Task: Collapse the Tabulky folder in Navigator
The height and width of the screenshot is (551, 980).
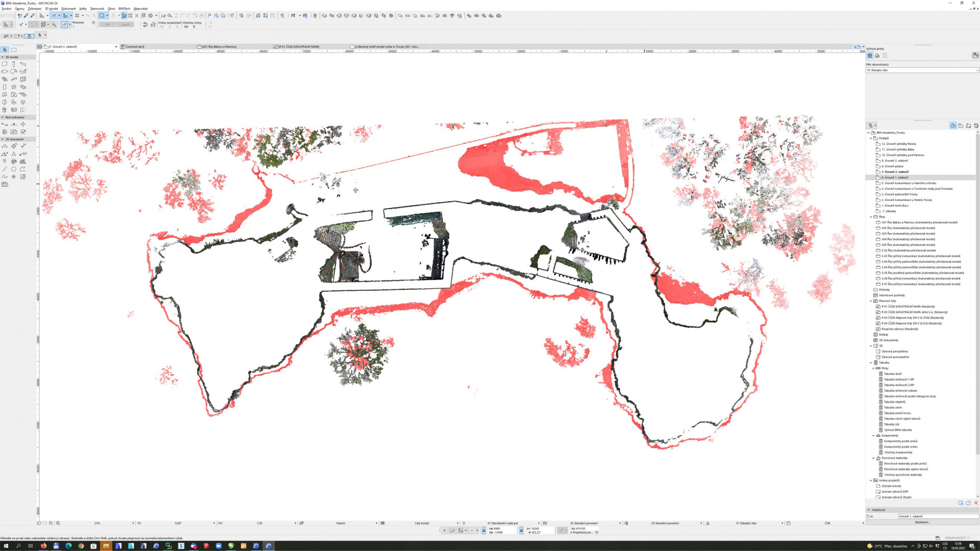Action: 871,363
